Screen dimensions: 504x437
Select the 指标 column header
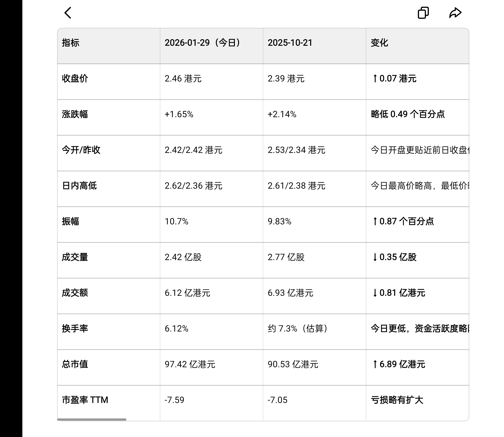(x=70, y=43)
